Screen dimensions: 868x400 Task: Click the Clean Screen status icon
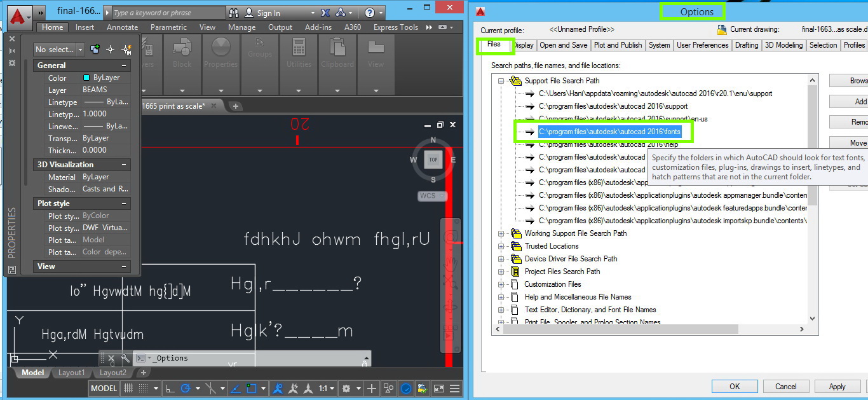438,389
